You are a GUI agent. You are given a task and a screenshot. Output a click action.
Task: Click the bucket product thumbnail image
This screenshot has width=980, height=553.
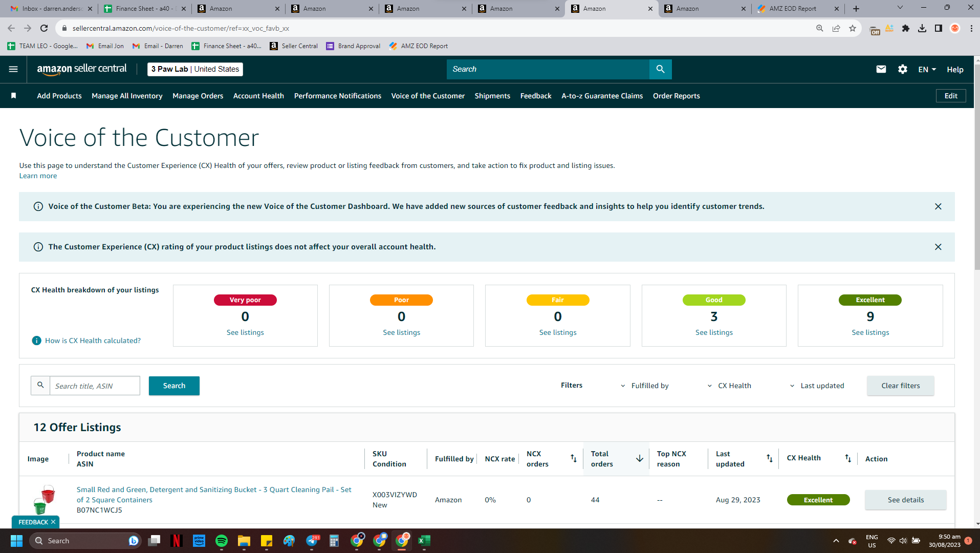pos(44,500)
